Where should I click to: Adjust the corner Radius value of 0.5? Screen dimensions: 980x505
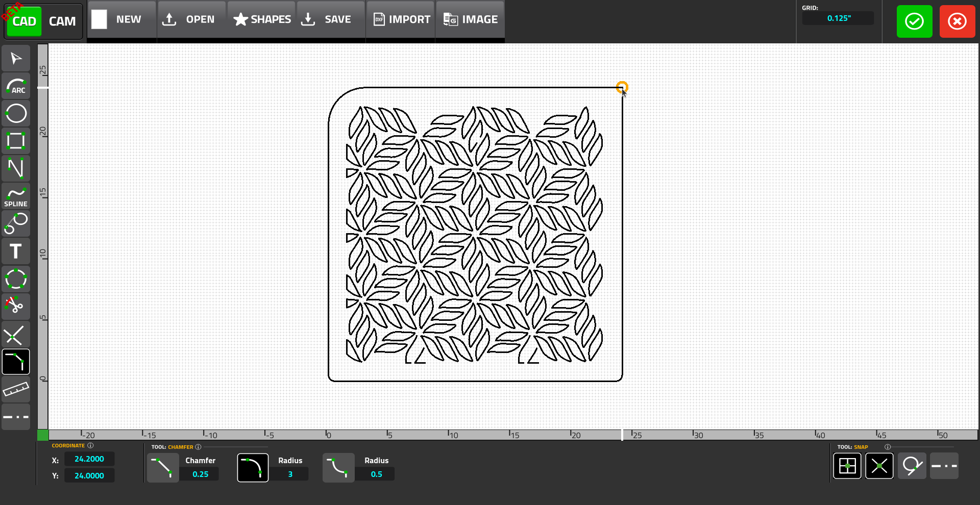tap(375, 473)
